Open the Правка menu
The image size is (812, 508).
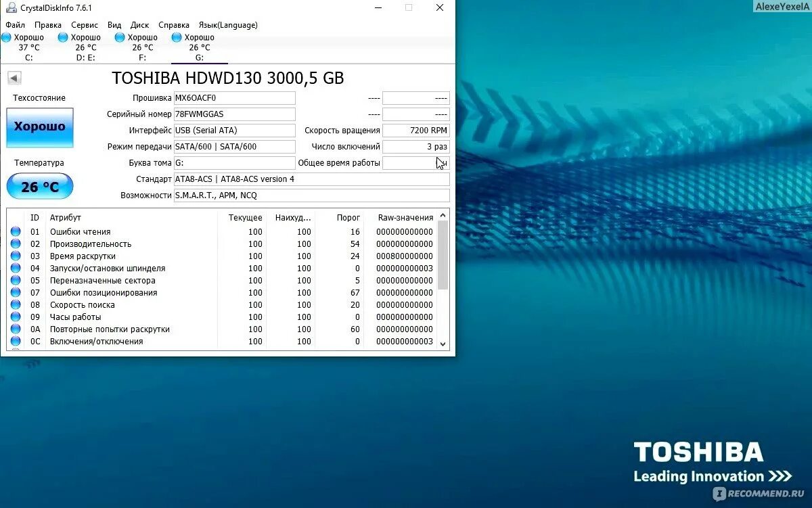[x=48, y=25]
